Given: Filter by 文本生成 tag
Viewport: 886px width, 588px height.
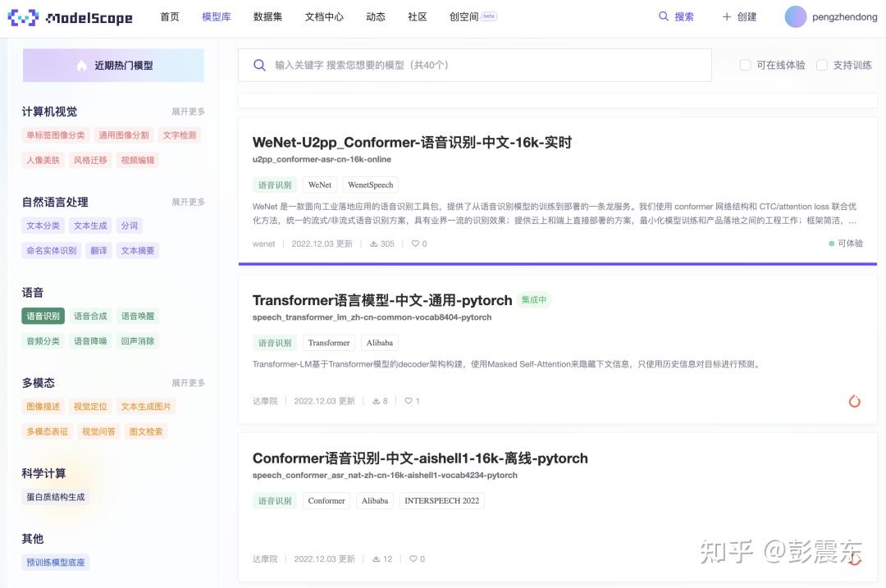Looking at the screenshot, I should (x=90, y=226).
